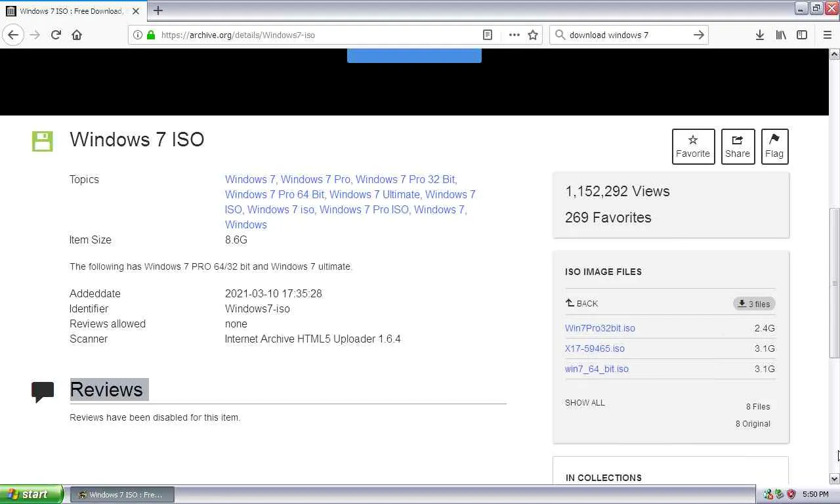Go forward using the browser forward arrow

point(35,35)
